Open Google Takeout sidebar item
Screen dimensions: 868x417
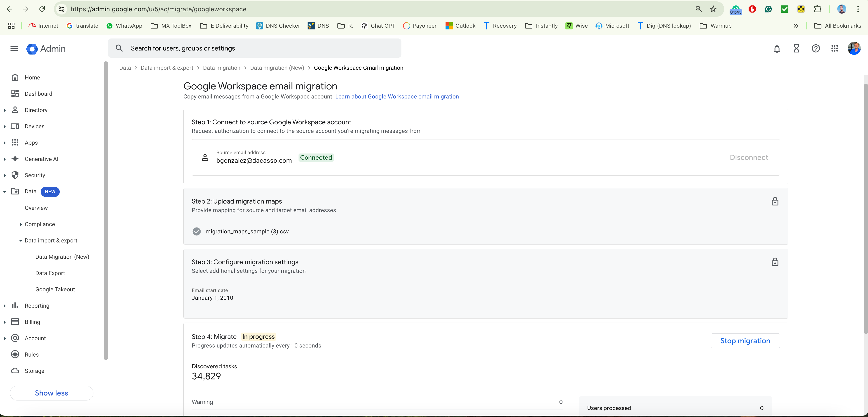(55, 290)
